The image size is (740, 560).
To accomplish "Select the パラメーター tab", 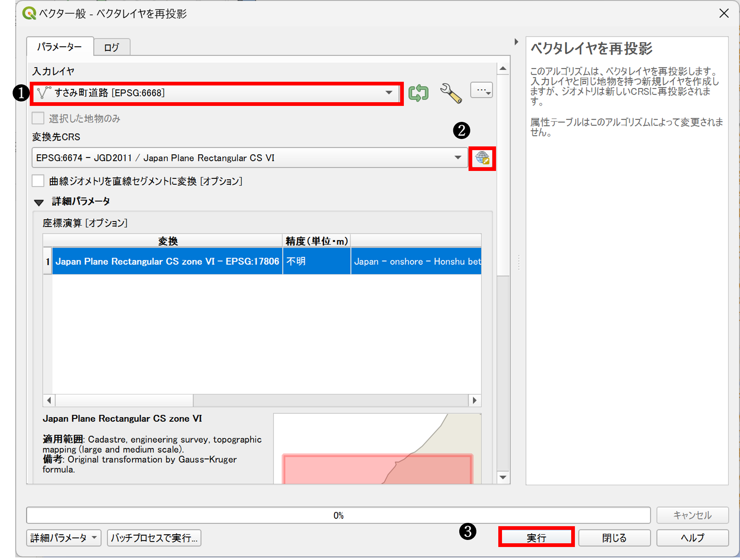I will tap(59, 47).
